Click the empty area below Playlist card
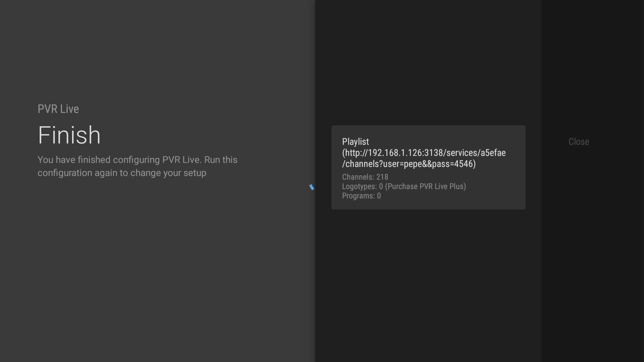The width and height of the screenshot is (644, 362). click(x=428, y=275)
